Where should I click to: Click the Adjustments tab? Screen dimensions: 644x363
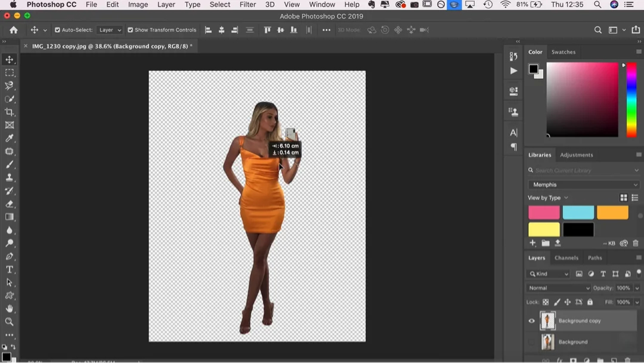[x=577, y=155]
